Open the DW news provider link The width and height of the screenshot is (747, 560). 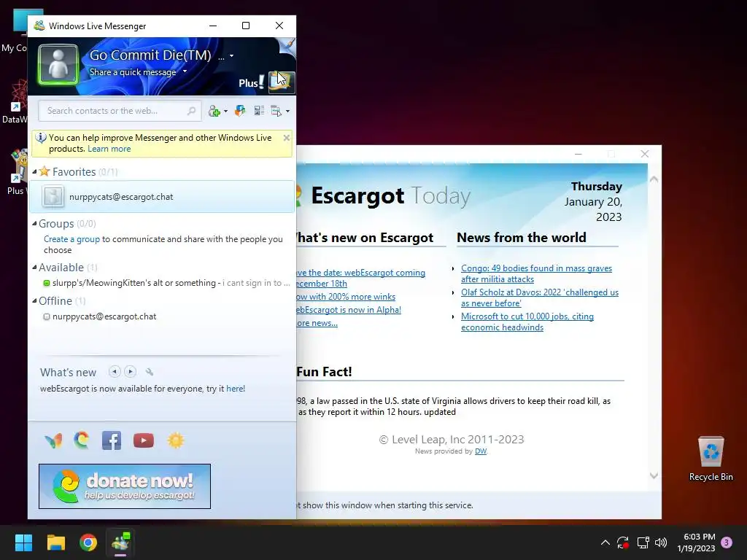481,451
